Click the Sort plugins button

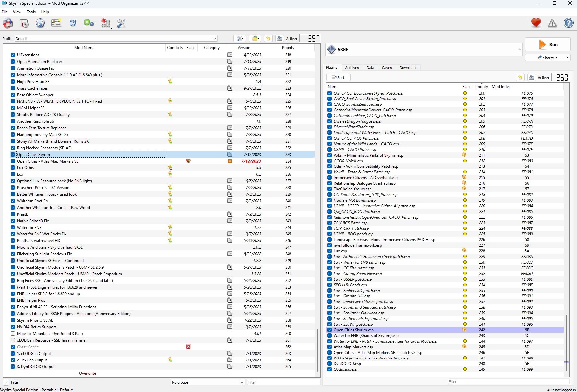[x=338, y=77]
